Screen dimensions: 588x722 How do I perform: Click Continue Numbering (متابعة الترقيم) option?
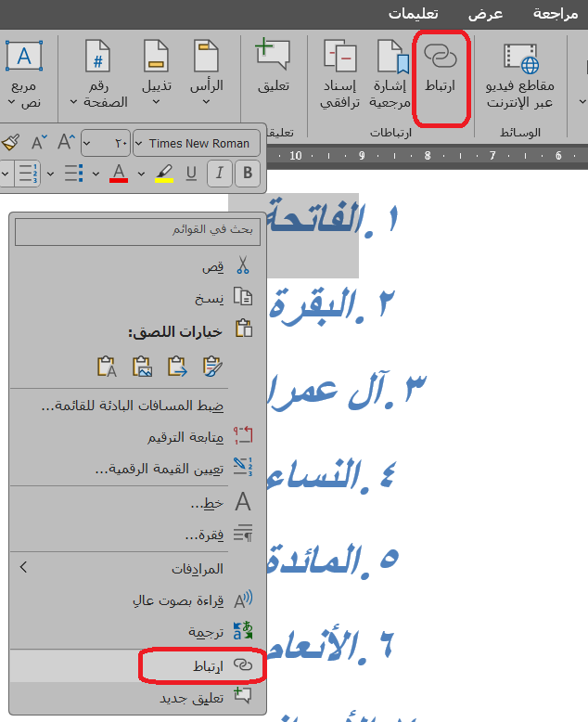(x=185, y=436)
